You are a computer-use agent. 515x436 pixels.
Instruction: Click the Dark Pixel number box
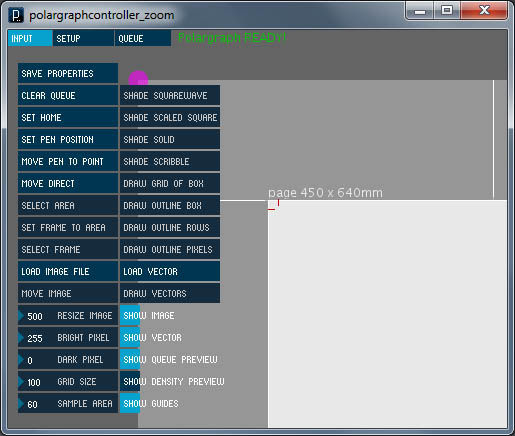click(68, 359)
